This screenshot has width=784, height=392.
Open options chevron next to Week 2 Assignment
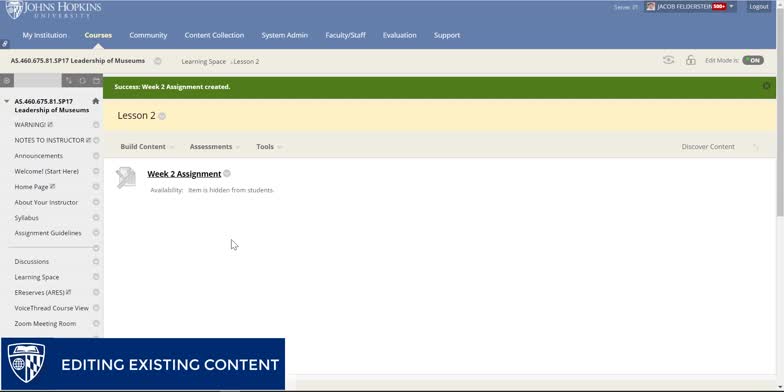(227, 174)
